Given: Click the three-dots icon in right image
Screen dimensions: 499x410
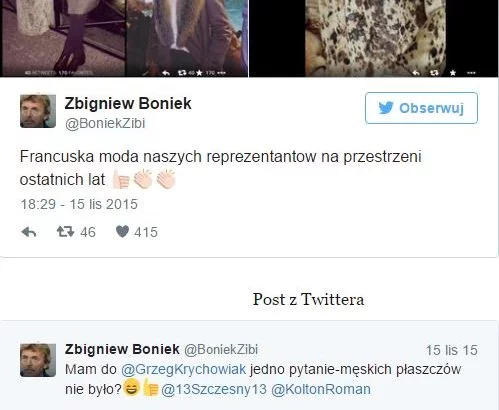Looking at the screenshot, I should tap(471, 73).
